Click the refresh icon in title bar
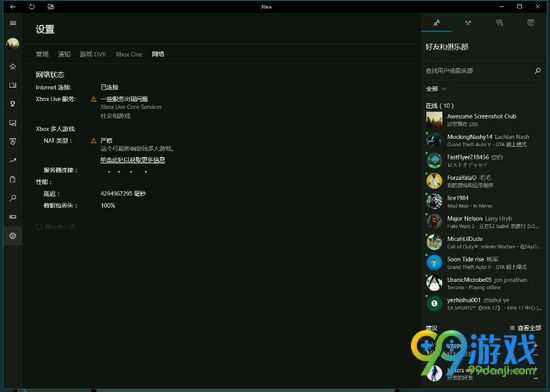This screenshot has width=550, height=392. coord(32,7)
